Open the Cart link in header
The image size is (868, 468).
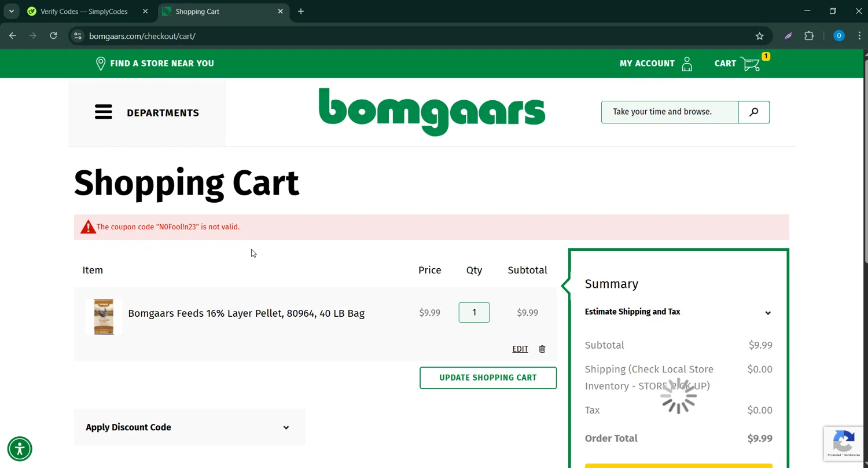[725, 63]
